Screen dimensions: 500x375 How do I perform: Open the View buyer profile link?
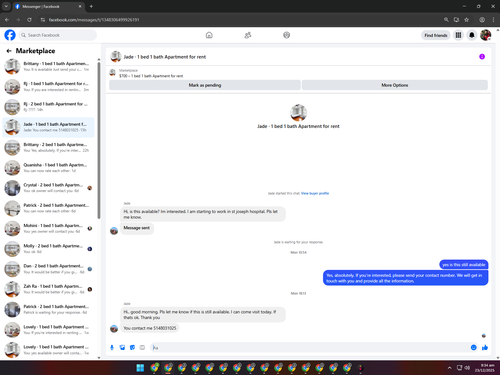tap(315, 193)
